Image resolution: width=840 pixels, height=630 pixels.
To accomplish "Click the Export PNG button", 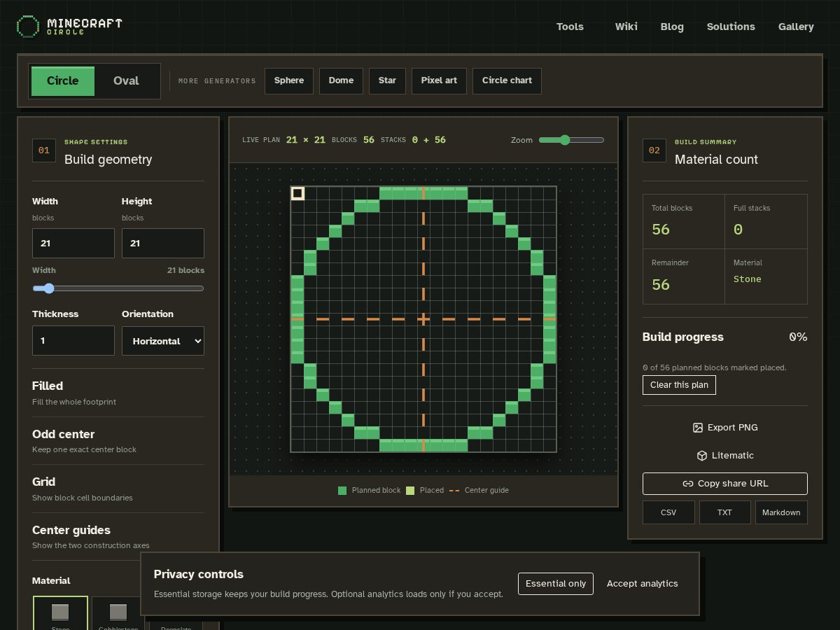I will [725, 428].
